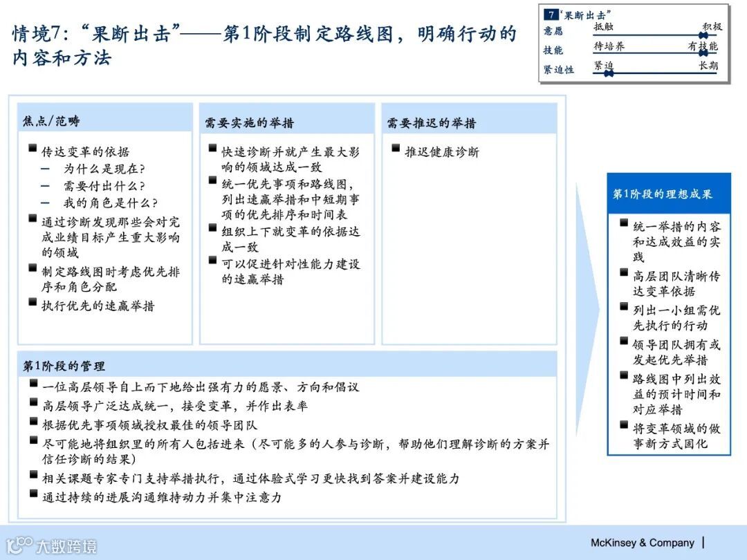The height and width of the screenshot is (560, 747).
Task: Select the outcome "领导团队拥有或发起优先举措"
Action: coord(676,352)
